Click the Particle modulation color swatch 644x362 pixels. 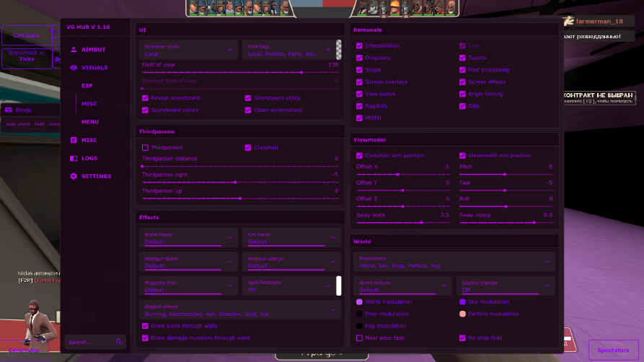pos(462,314)
